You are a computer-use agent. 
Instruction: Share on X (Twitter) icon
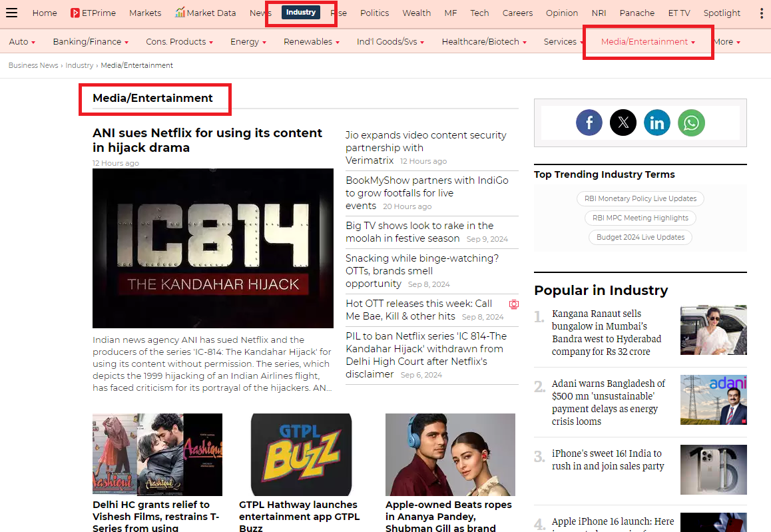point(623,123)
